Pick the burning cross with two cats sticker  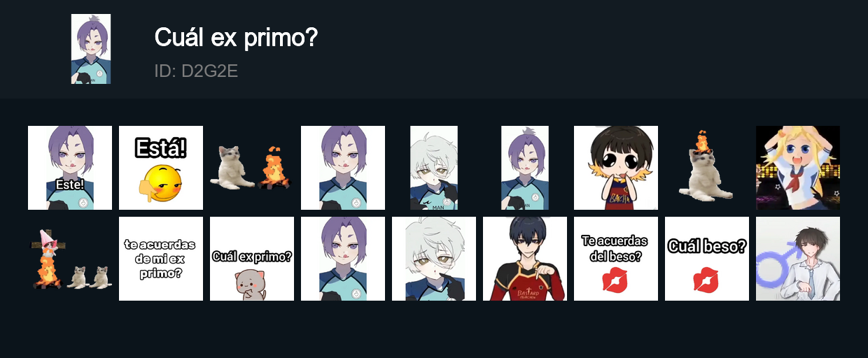[x=70, y=259]
